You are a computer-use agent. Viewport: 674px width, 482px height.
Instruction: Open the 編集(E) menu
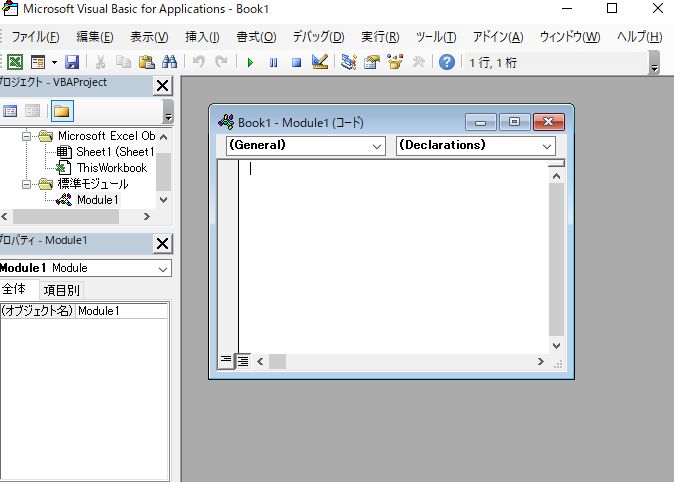[95, 37]
